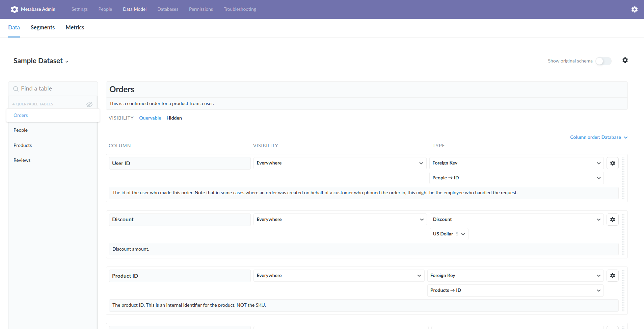This screenshot has width=644, height=329.
Task: Click the search magnifier in Find a table
Action: point(16,88)
